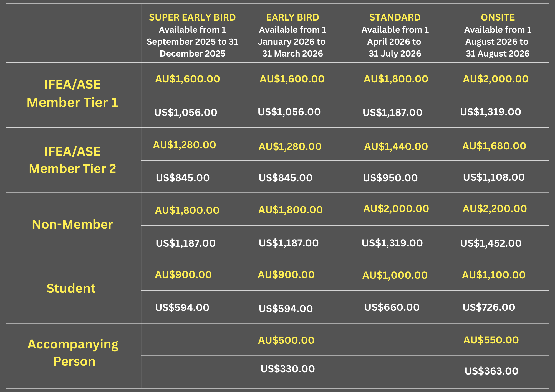Select Student Onsite price US$726.00
The width and height of the screenshot is (555, 392).
point(489,307)
